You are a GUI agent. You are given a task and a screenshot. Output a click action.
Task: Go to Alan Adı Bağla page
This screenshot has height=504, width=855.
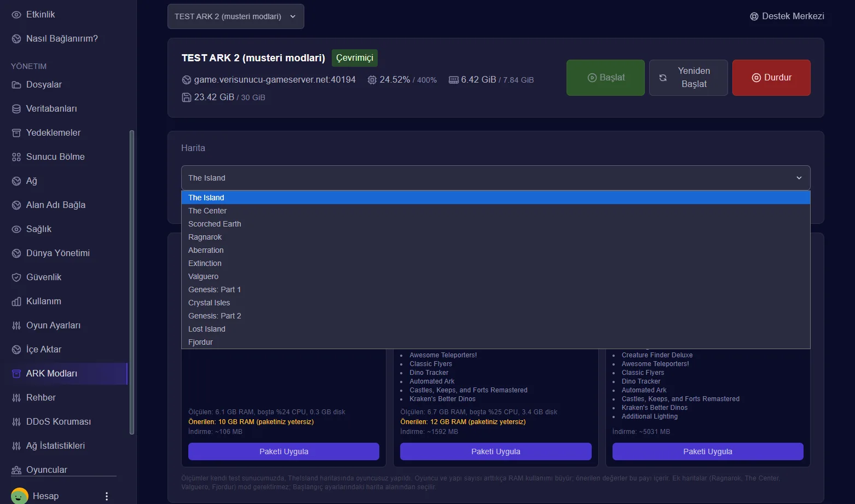(x=56, y=205)
